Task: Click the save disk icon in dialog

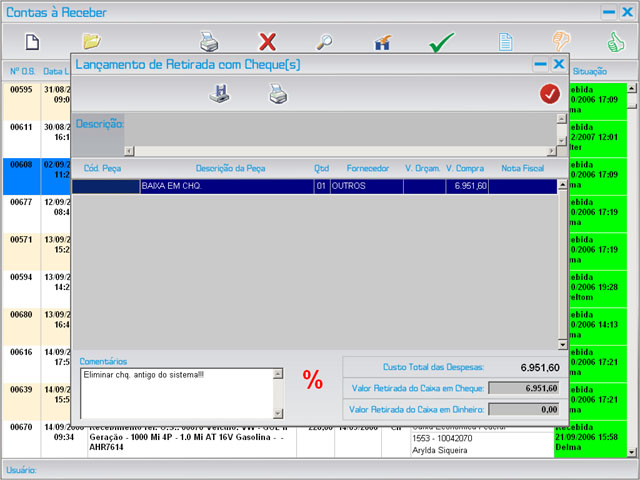Action: click(x=219, y=94)
